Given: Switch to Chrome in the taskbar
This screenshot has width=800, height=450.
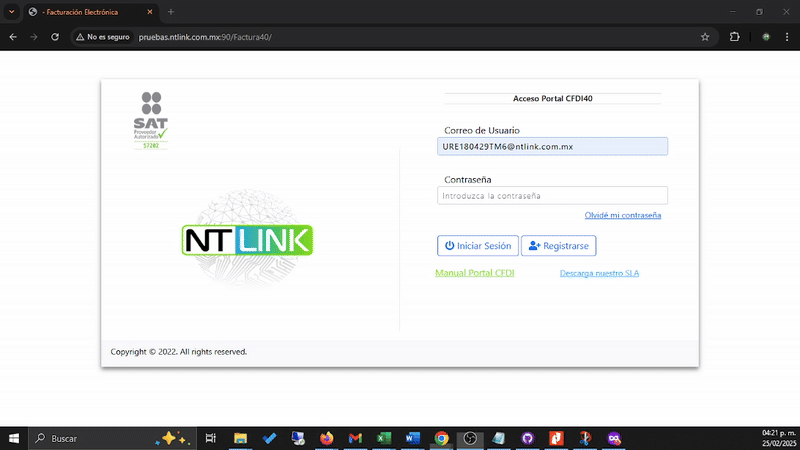Looking at the screenshot, I should pos(441,438).
